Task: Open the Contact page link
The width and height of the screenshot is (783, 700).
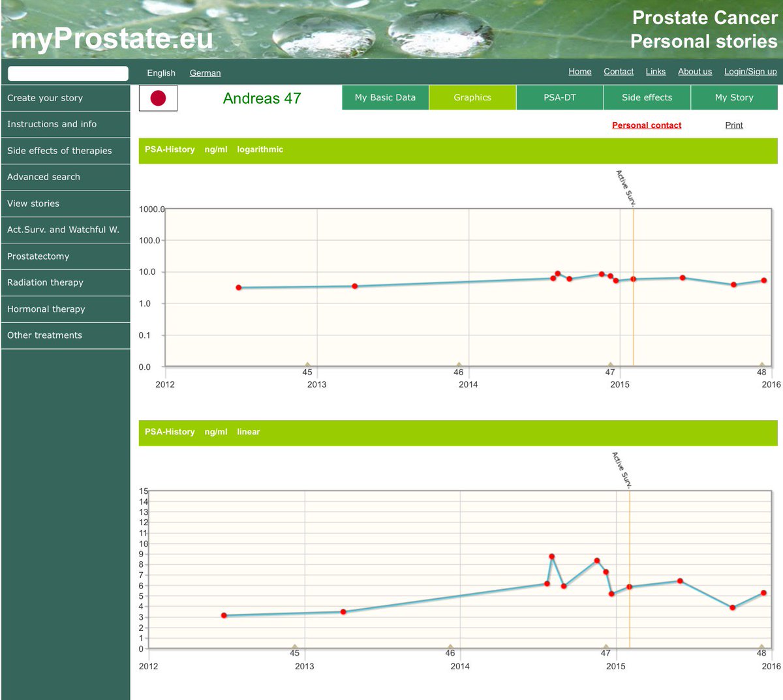Action: (x=619, y=72)
